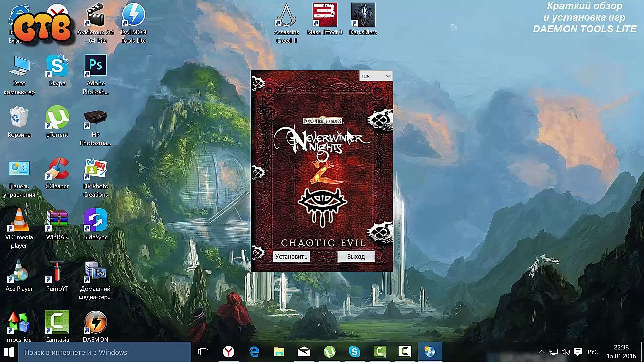Launch Yandex Browser from the taskbar

coord(229,352)
